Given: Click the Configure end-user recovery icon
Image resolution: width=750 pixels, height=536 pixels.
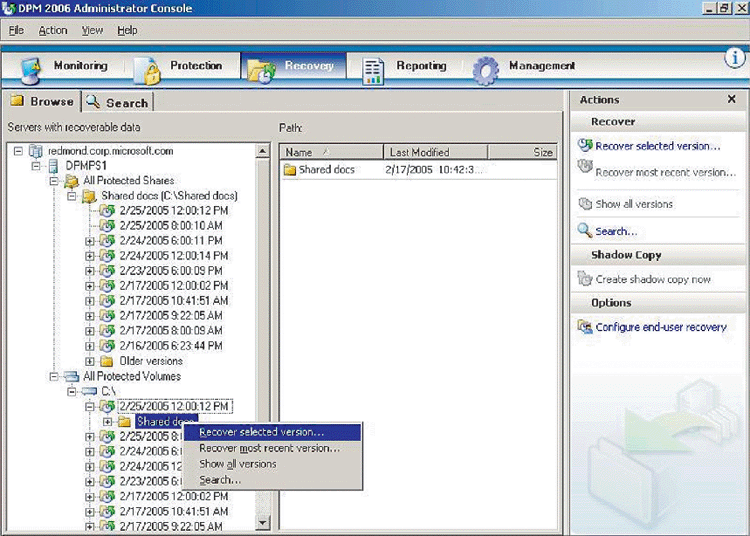Looking at the screenshot, I should click(585, 327).
